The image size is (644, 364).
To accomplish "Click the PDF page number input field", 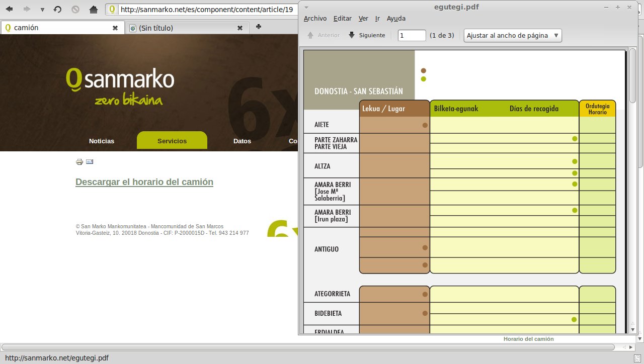I will [412, 35].
